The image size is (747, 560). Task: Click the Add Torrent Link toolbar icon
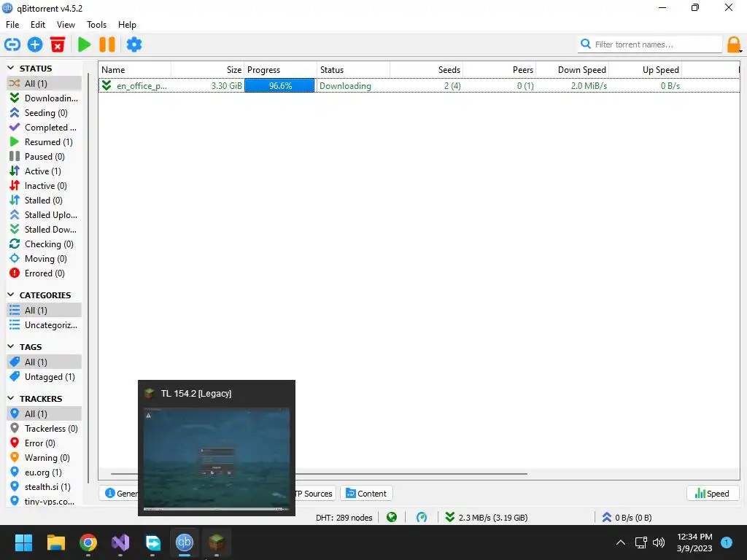(12, 44)
